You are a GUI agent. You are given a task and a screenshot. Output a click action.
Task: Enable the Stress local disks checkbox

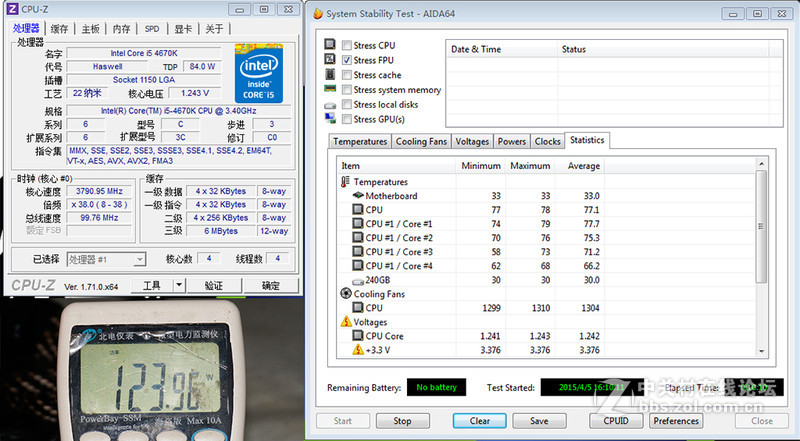pyautogui.click(x=346, y=104)
